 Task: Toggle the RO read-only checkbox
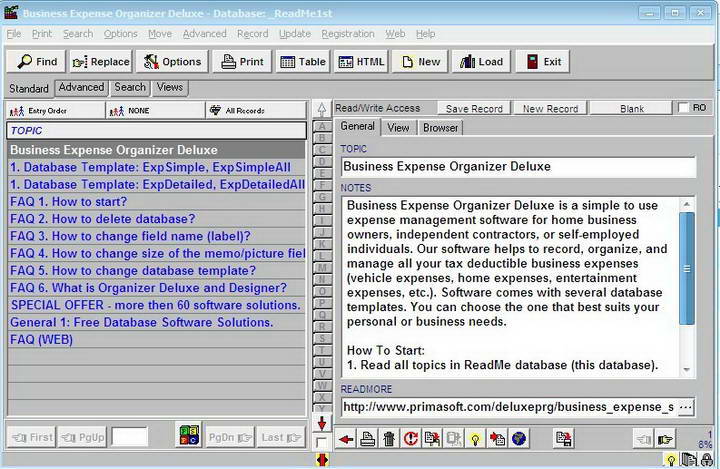tap(683, 107)
